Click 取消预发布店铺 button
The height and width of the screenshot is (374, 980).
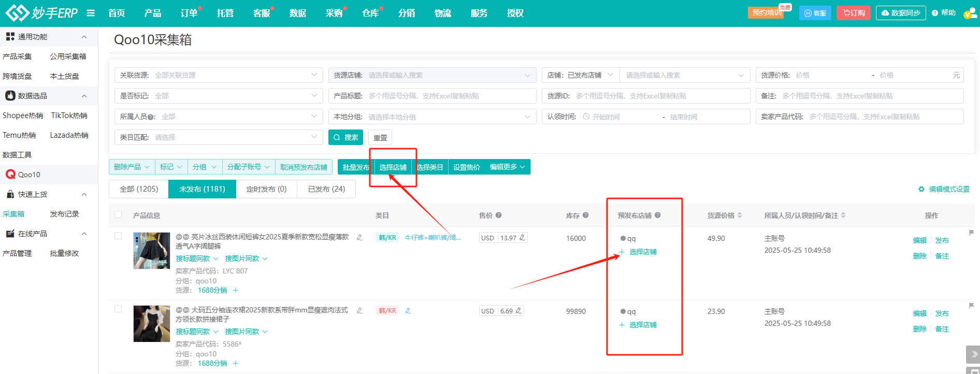(x=304, y=167)
